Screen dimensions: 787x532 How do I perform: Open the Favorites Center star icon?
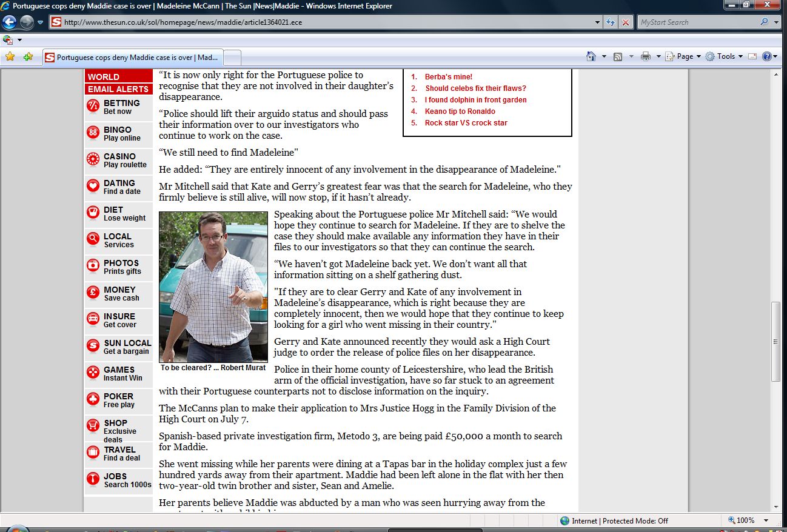point(10,56)
